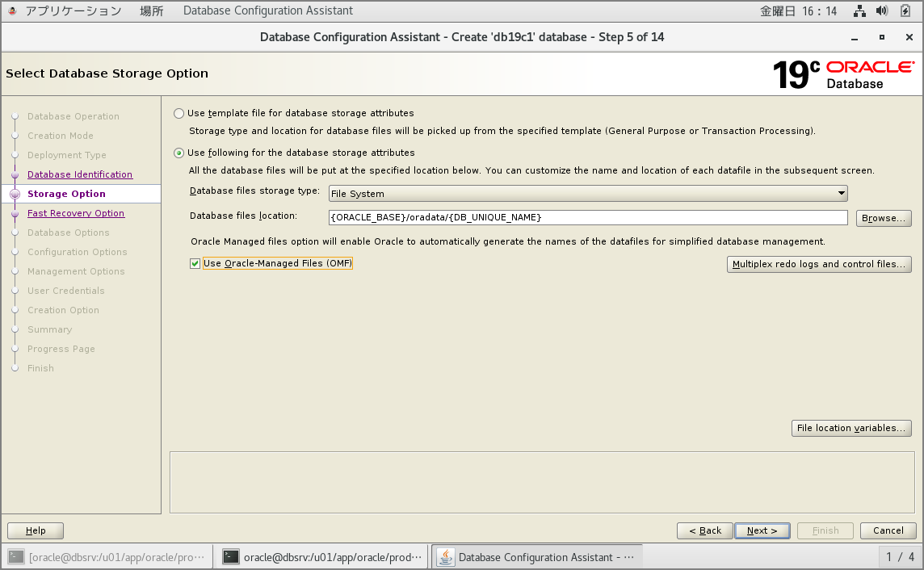Open Database files storage type dropdown
Viewport: 924px width, 570px height.
pyautogui.click(x=587, y=194)
